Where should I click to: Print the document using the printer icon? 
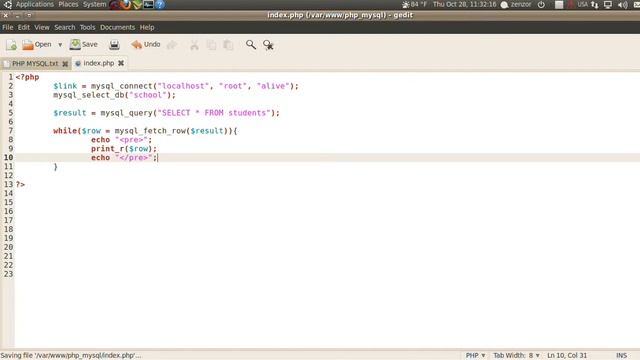[x=114, y=45]
